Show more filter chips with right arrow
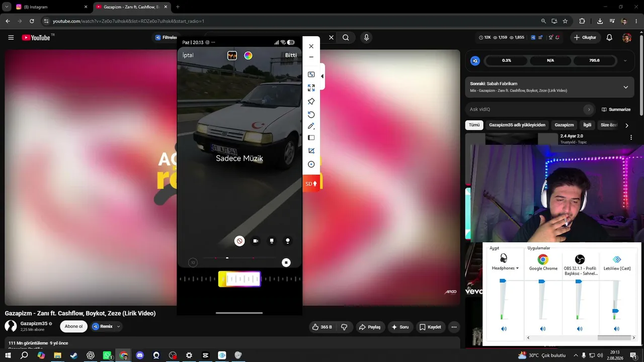The height and width of the screenshot is (362, 644). tap(626, 125)
